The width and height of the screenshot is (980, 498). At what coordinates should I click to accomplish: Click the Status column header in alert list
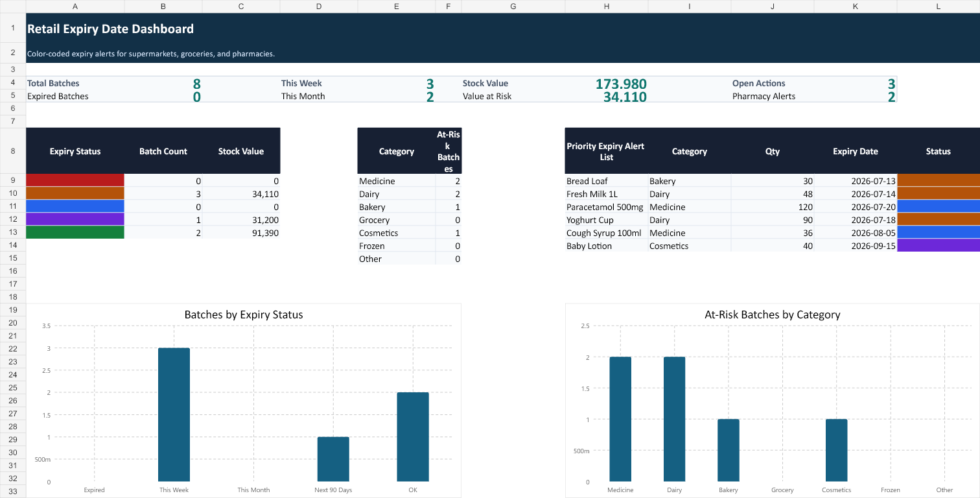[x=939, y=151]
